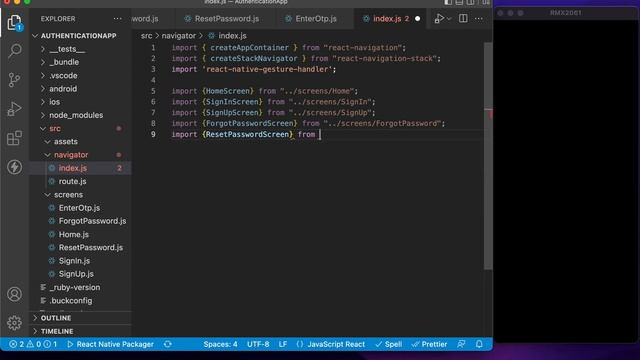The height and width of the screenshot is (360, 640).
Task: Open editor more actions ellipsis
Action: [x=479, y=19]
